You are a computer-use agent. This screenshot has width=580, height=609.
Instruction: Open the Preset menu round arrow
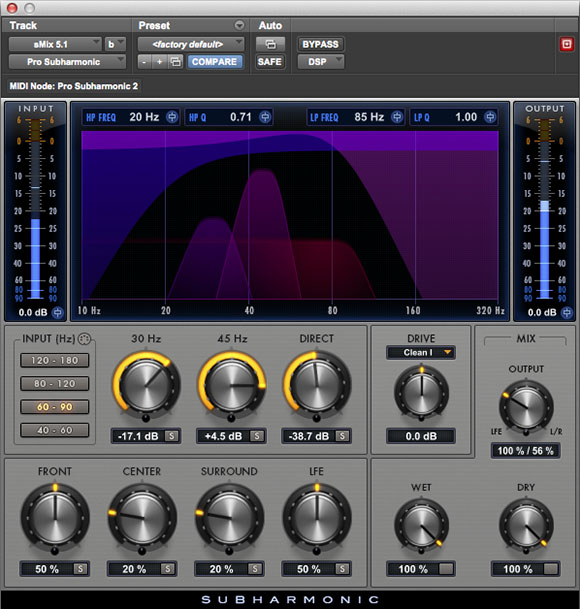point(239,26)
